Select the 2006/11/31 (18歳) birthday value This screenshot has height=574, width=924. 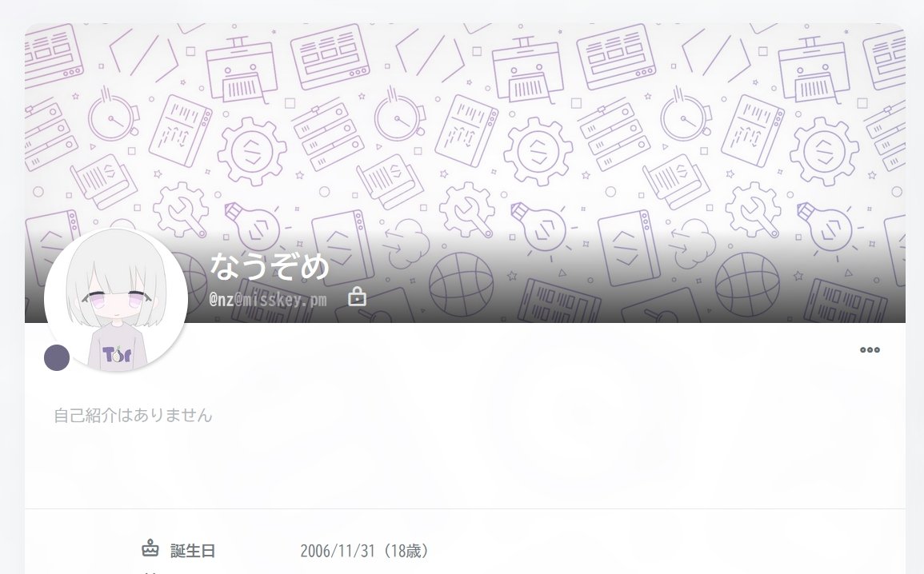(363, 551)
